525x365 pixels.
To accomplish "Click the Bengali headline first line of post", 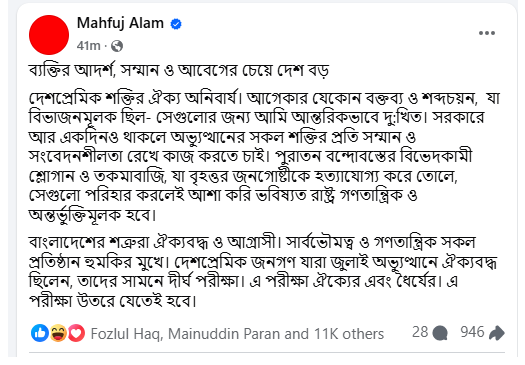I will tap(179, 71).
